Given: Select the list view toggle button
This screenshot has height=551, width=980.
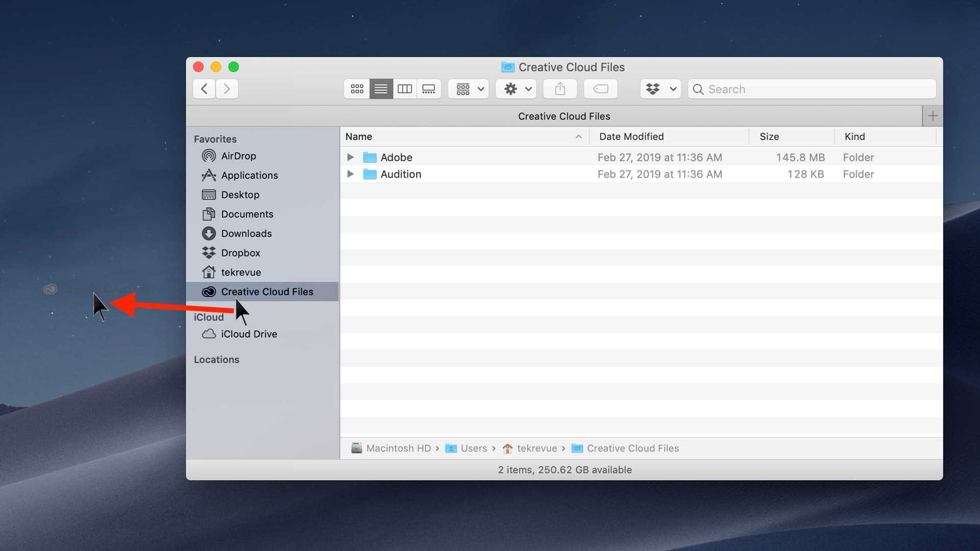Looking at the screenshot, I should (x=380, y=88).
